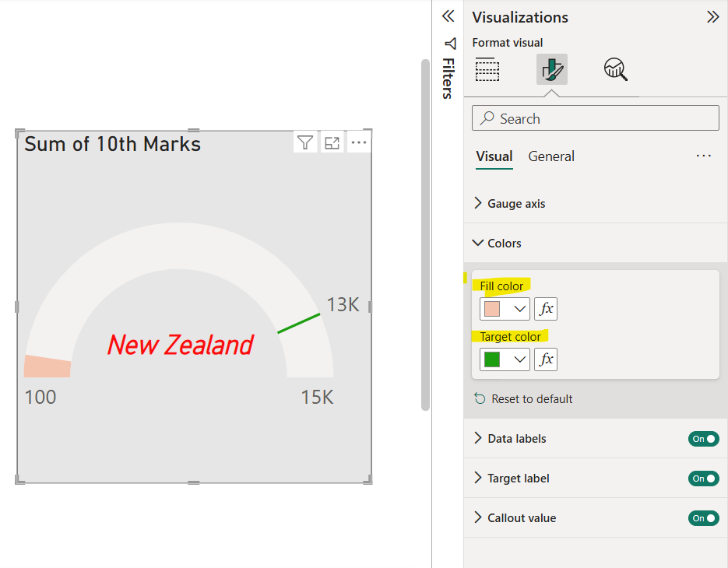Select the Visual tab
Viewport: 728px width, 568px height.
494,156
